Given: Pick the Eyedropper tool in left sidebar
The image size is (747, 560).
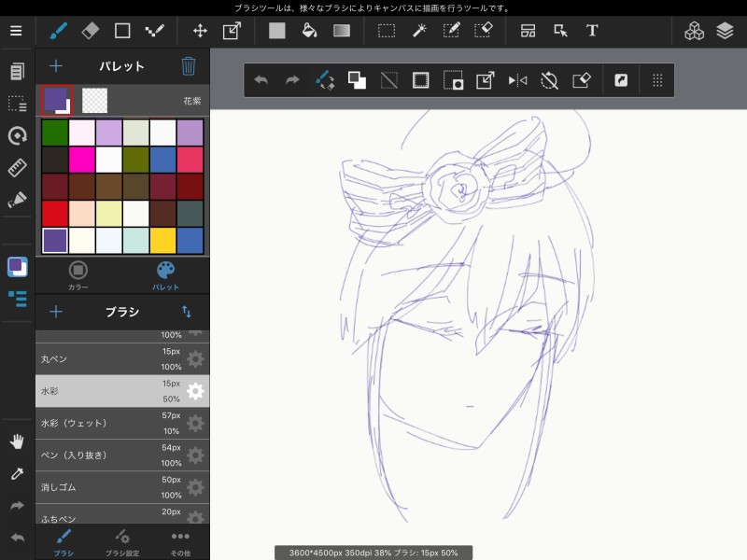Looking at the screenshot, I should (17, 473).
